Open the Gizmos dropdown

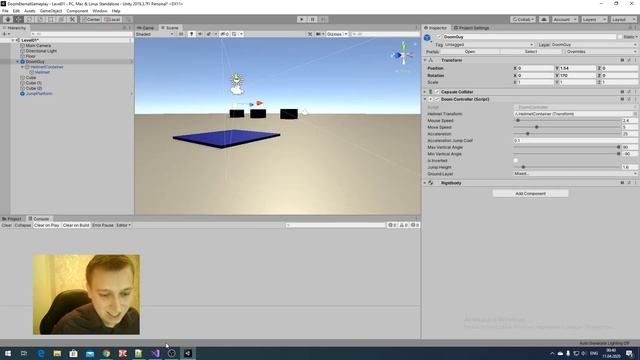pyautogui.click(x=336, y=34)
